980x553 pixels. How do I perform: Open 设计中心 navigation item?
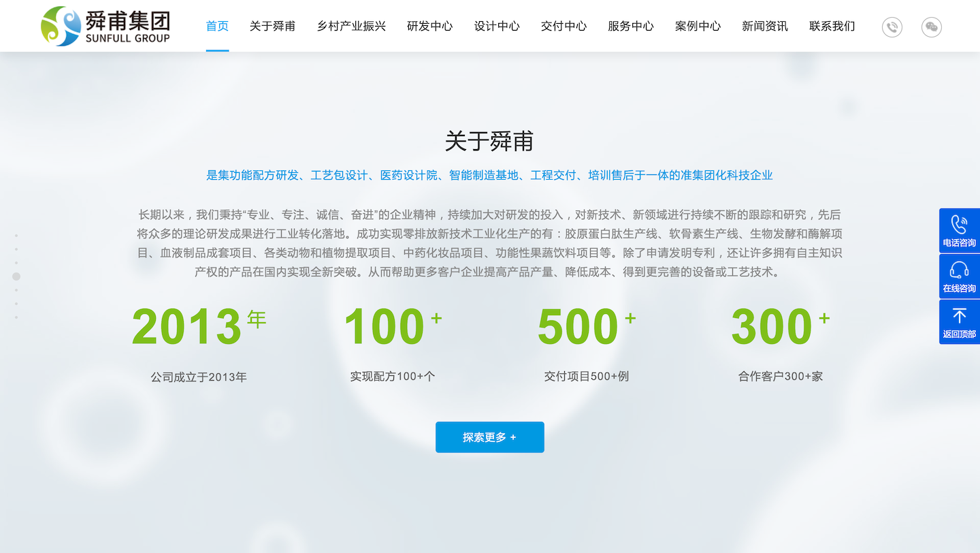coord(497,27)
